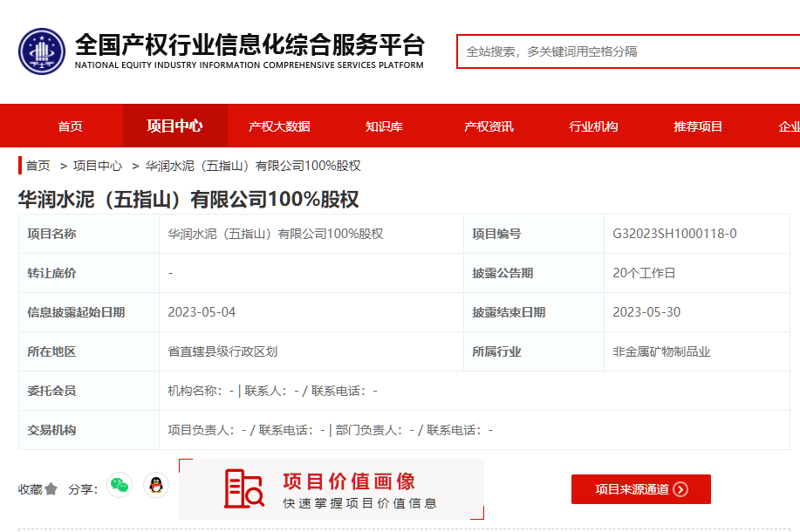Open the 知识库 navigation tab
Image resolution: width=800 pixels, height=532 pixels.
tap(384, 126)
